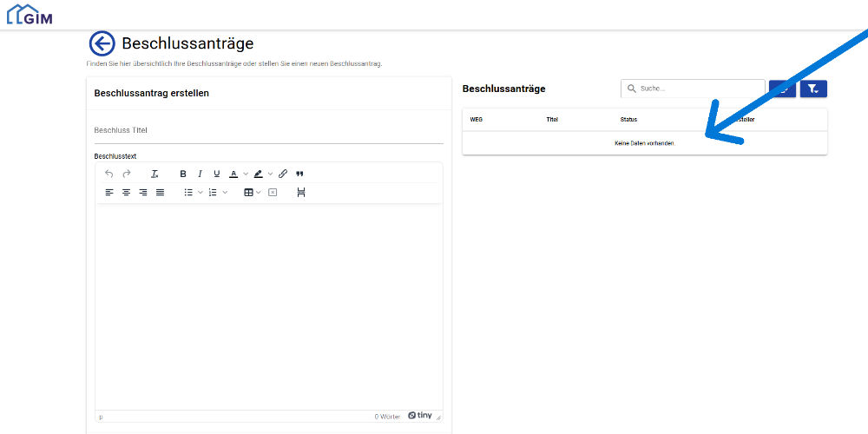
Task: Insert a page break in the editor
Action: point(301,192)
